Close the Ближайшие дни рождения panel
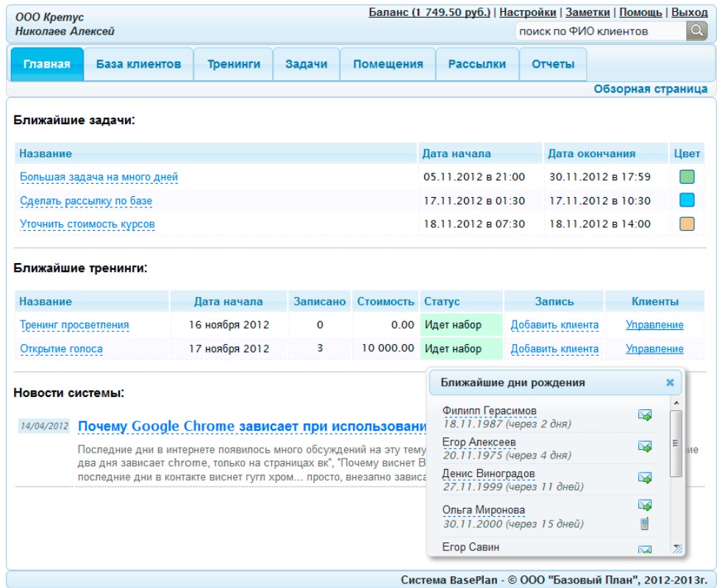 pos(670,382)
